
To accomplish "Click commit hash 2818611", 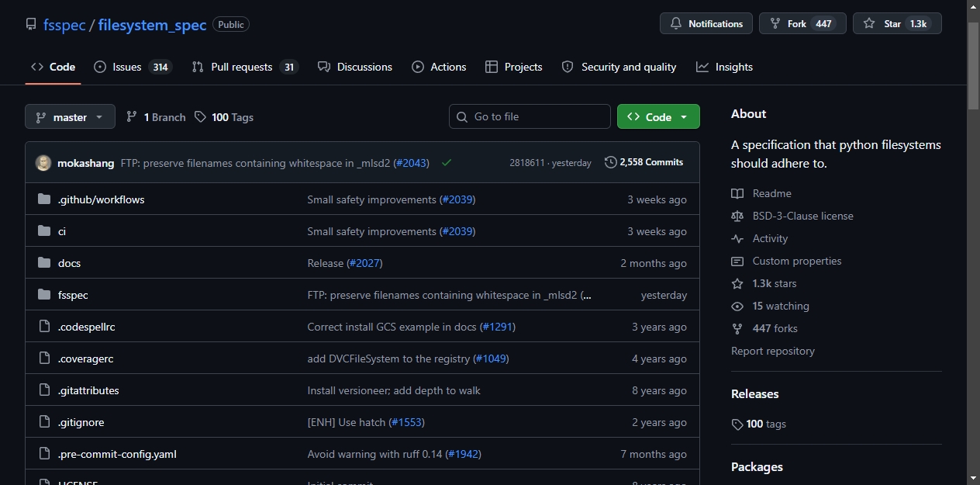I will coord(527,163).
